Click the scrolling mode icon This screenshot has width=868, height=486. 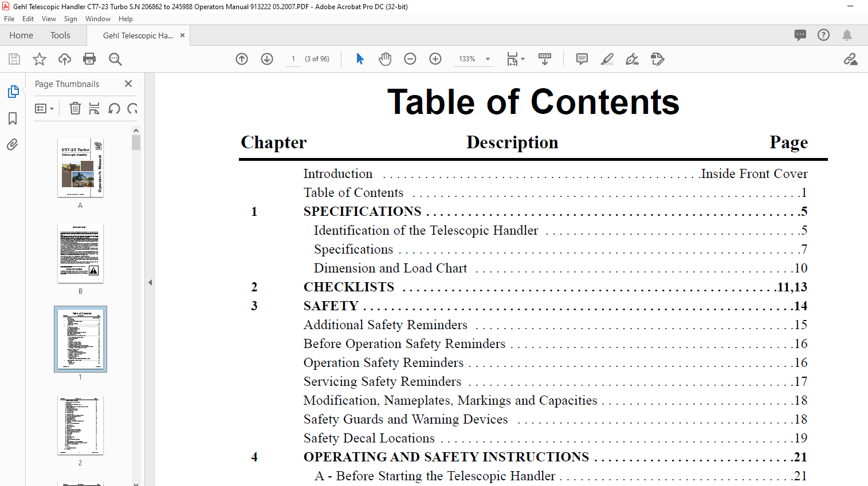545,59
